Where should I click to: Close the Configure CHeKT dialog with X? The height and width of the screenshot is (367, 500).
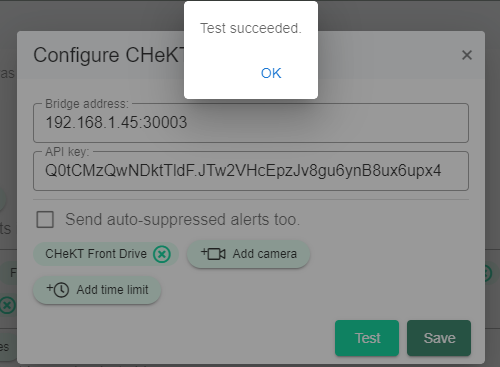tap(467, 55)
